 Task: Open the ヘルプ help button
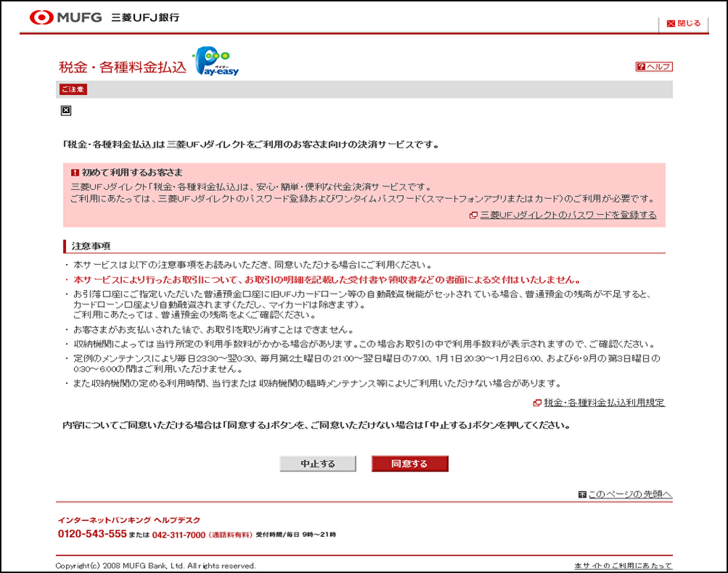(x=654, y=67)
